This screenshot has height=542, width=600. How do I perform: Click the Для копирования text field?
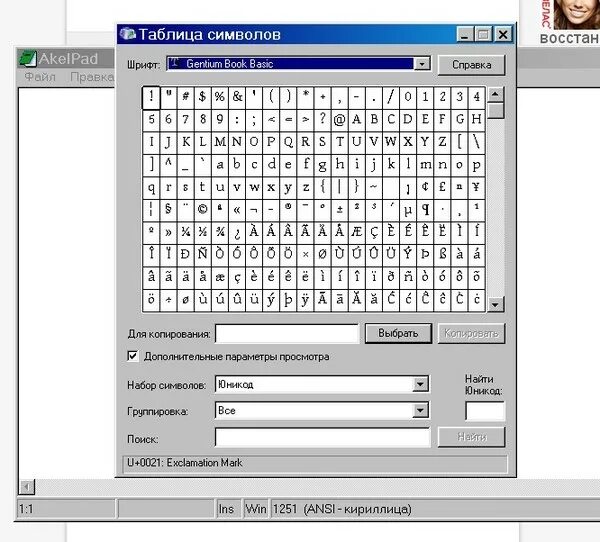287,334
